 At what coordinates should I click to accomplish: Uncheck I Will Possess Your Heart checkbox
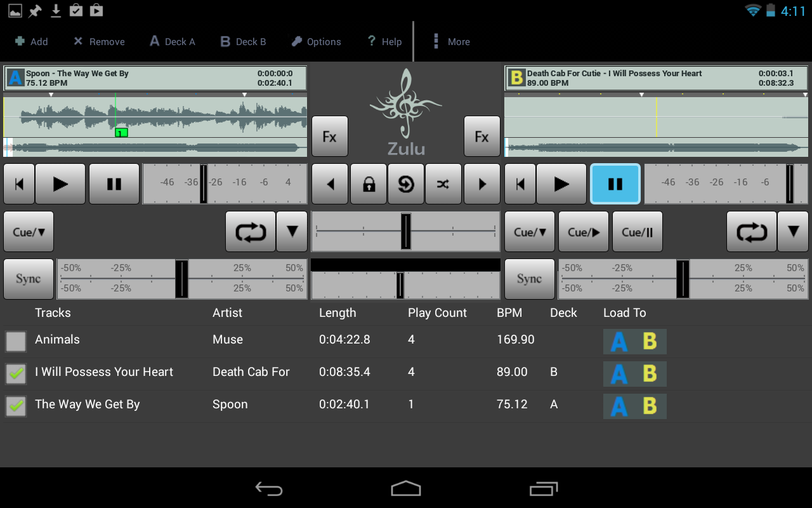pyautogui.click(x=16, y=374)
